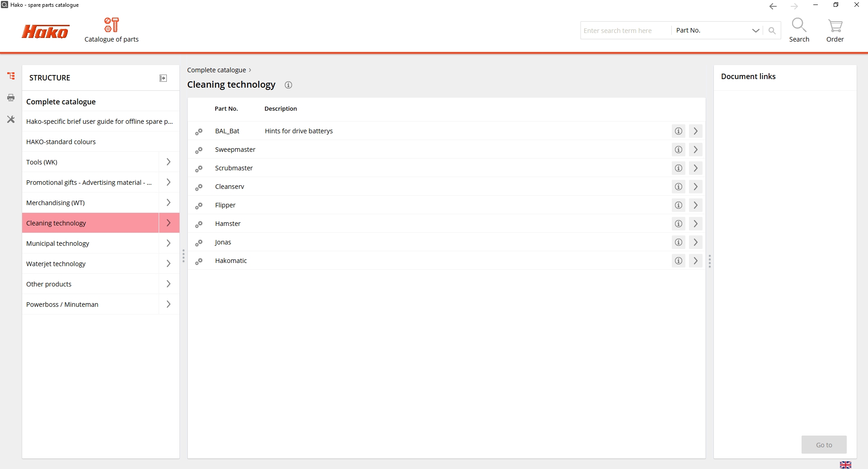Select Scrubmaster part name
Screen dimensions: 868x469
coord(234,168)
